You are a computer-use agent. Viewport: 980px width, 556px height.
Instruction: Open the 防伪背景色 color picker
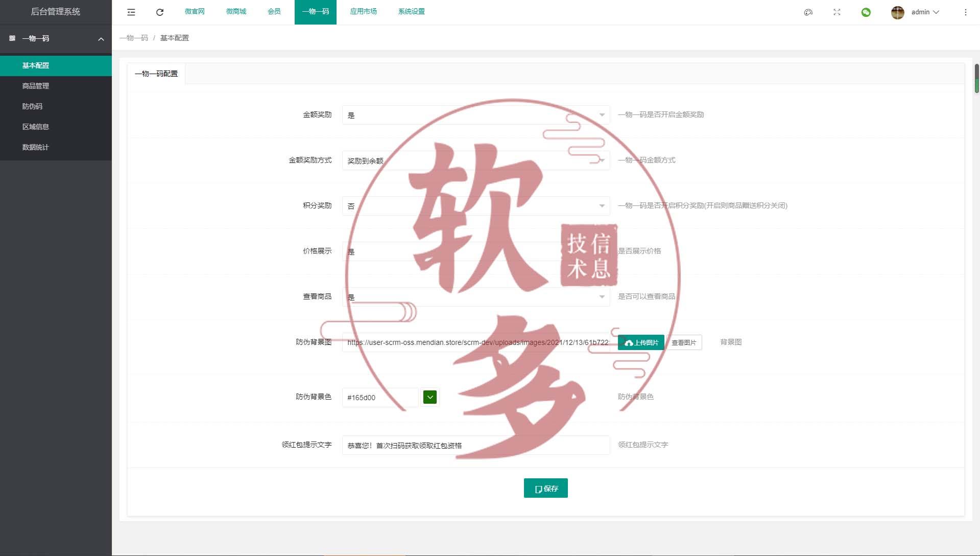[429, 397]
